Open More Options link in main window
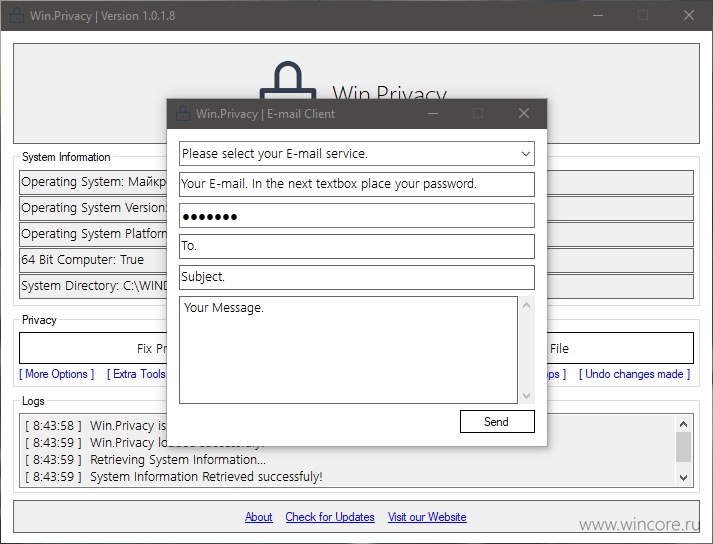The image size is (713, 544). pos(56,374)
